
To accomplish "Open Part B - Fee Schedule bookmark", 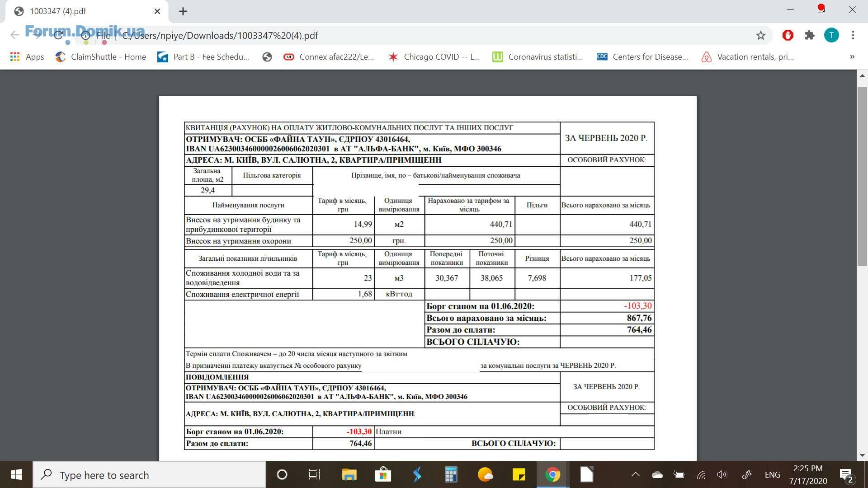I will pyautogui.click(x=203, y=57).
